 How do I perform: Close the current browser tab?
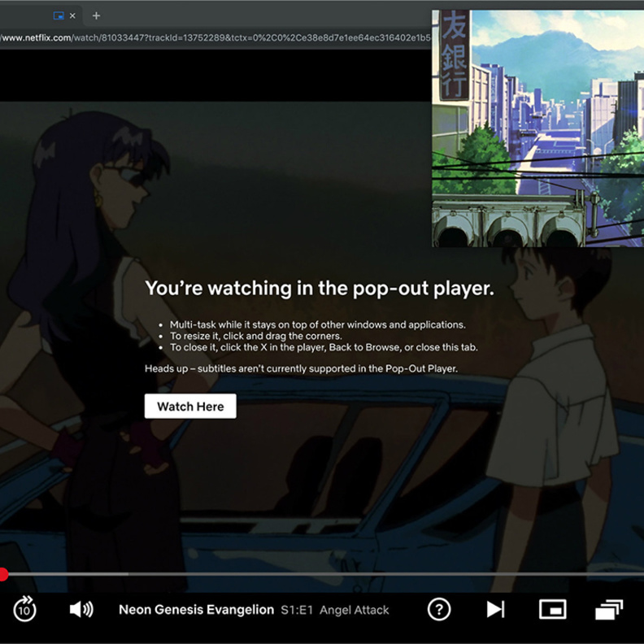72,15
